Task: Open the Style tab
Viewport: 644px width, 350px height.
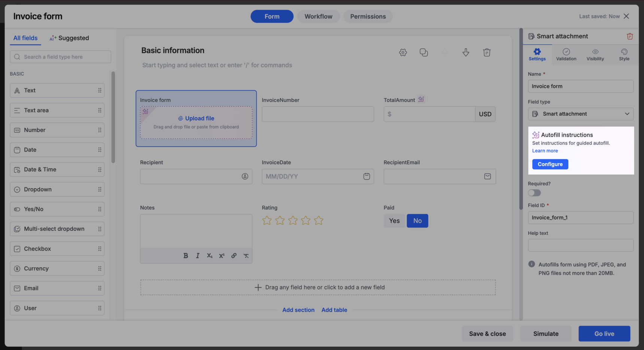Action: tap(624, 54)
